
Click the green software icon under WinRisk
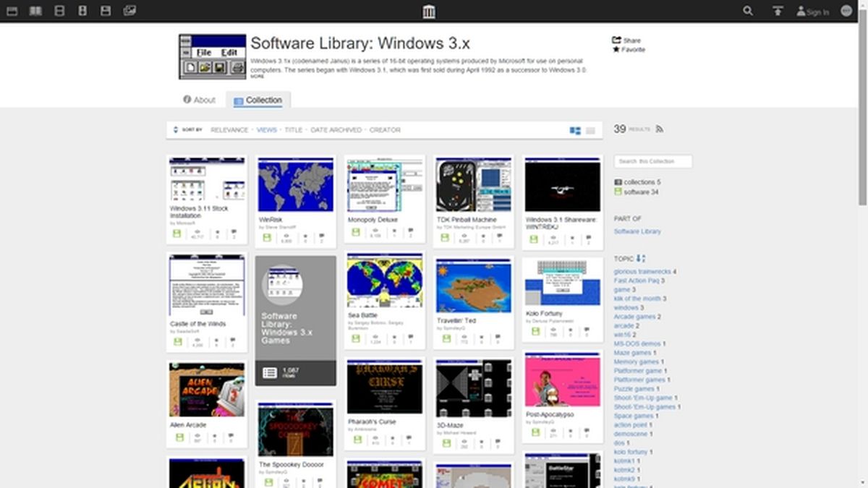coord(267,236)
